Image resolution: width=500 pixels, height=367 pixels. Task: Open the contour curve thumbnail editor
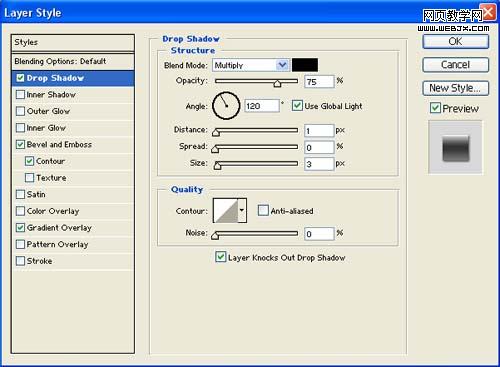coord(226,211)
